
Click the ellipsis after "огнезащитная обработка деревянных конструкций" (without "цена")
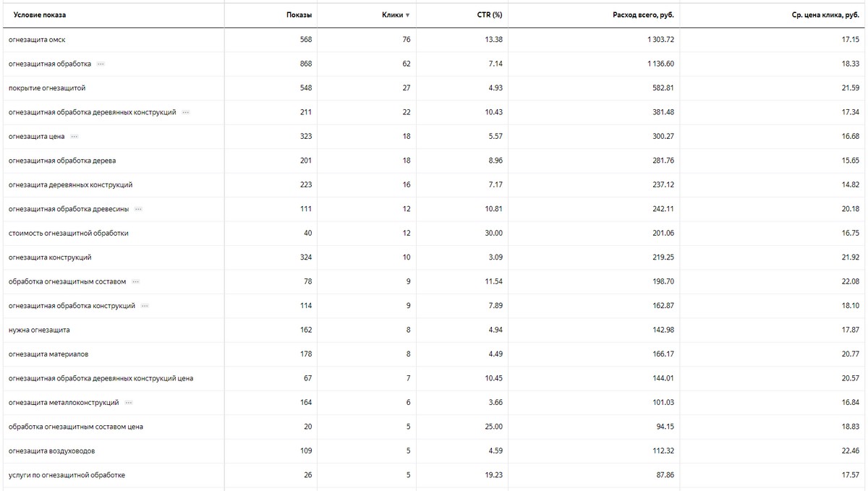coord(186,112)
